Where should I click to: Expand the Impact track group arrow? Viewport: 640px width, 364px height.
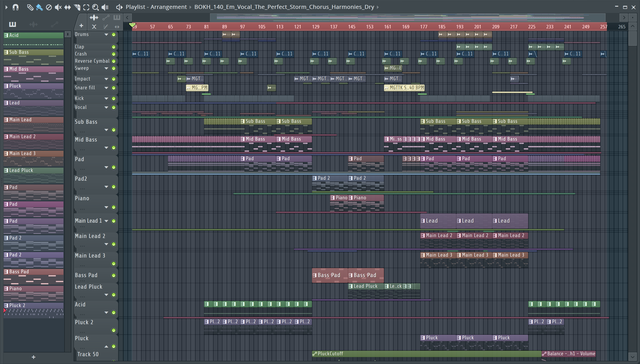point(106,79)
